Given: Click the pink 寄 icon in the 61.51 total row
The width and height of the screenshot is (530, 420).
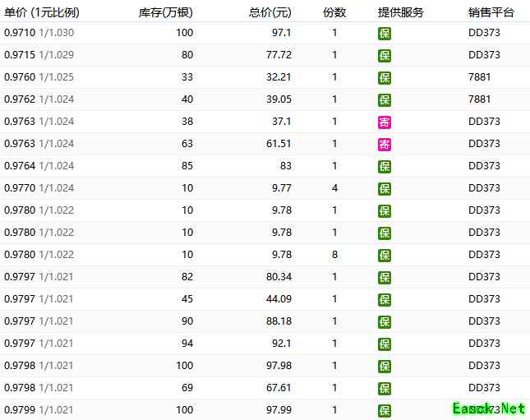Looking at the screenshot, I should point(384,145).
